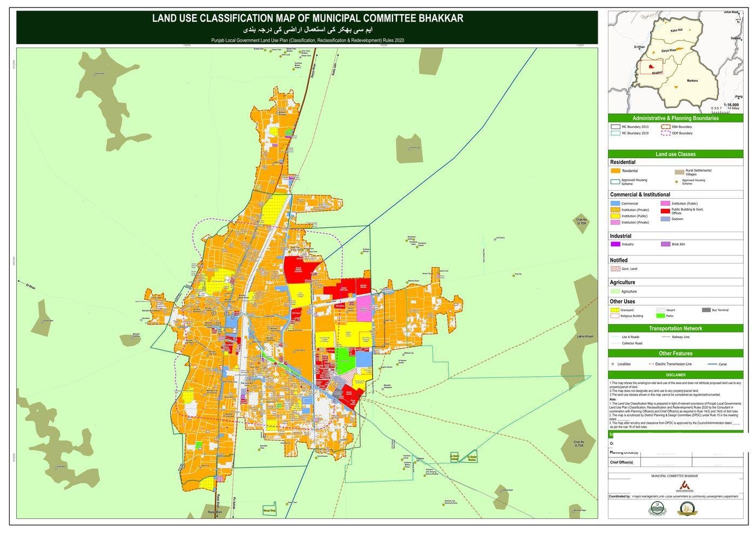Click the 'Other Features' green header
Screen dimensions: 756x534
pos(676,354)
